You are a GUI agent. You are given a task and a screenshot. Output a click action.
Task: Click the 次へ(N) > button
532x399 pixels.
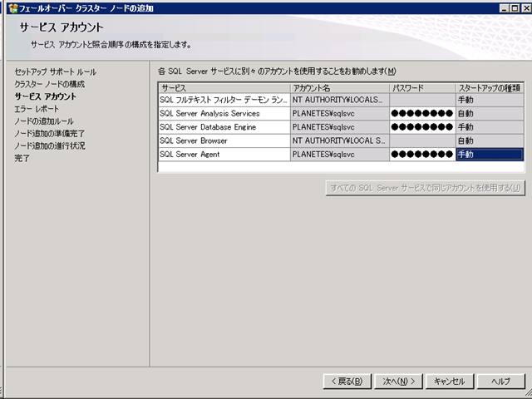398,382
